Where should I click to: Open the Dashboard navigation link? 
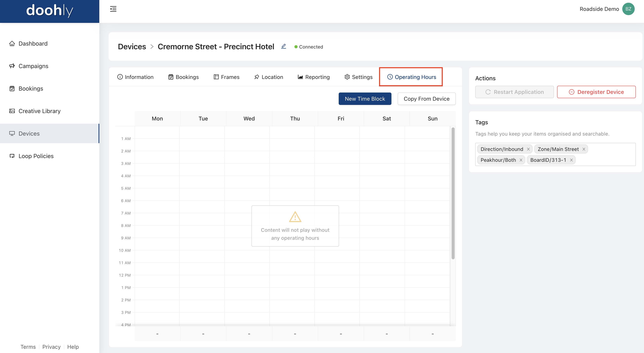[x=33, y=43]
